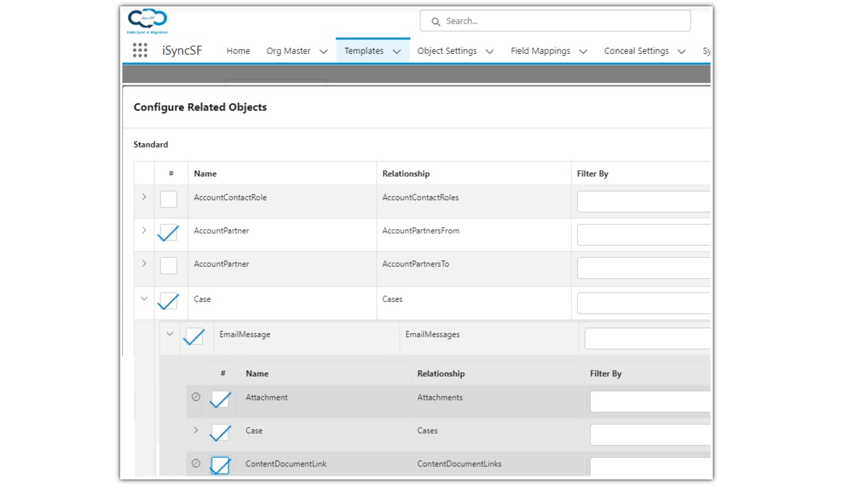The height and width of the screenshot is (488, 868).
Task: Toggle the ContentDocumentLink checkbox
Action: pos(220,465)
